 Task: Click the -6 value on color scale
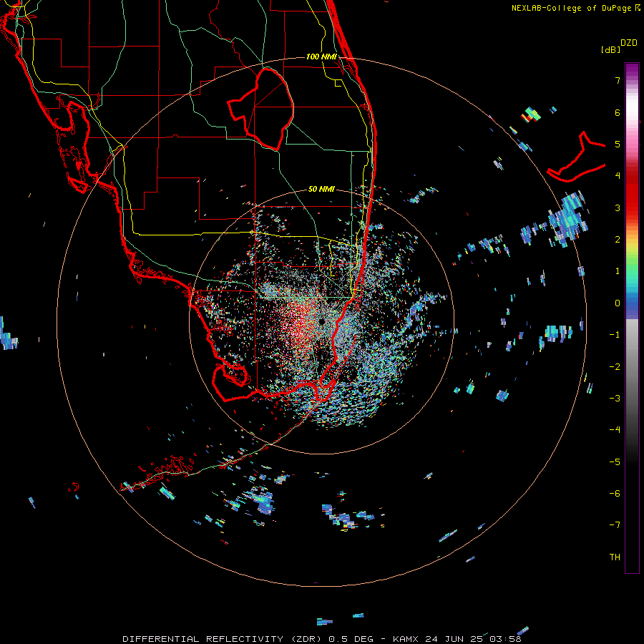coord(615,493)
